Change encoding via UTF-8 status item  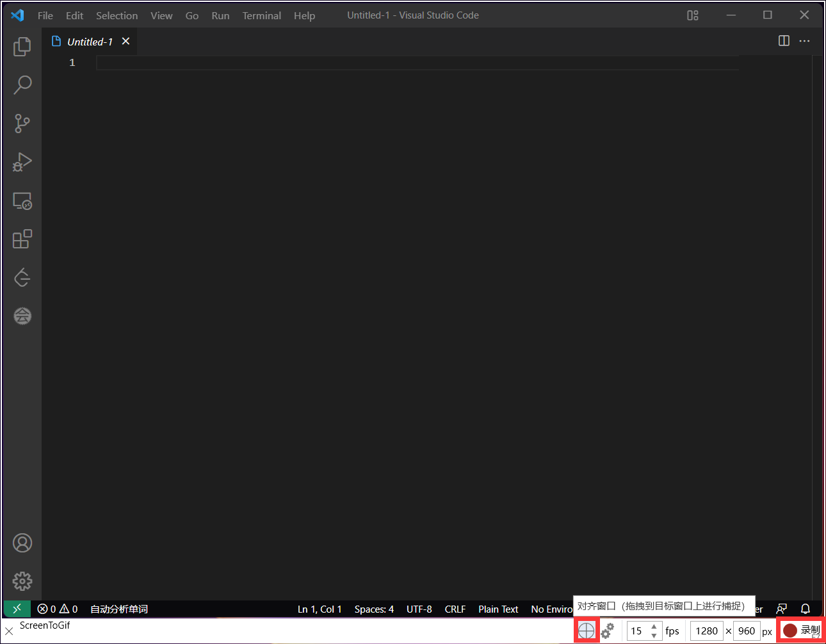click(x=419, y=609)
